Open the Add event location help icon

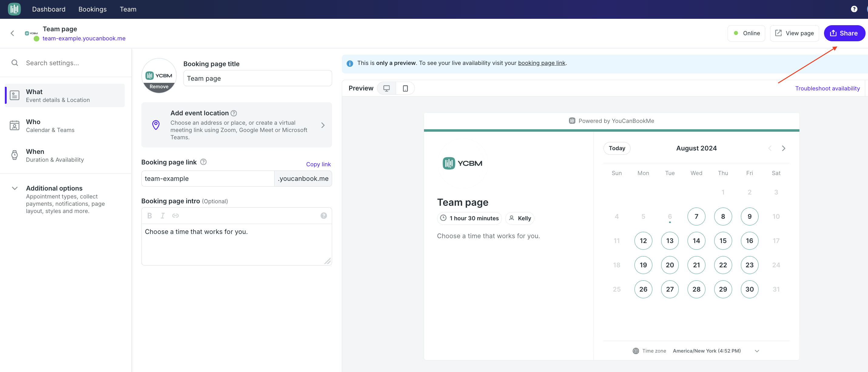(234, 113)
